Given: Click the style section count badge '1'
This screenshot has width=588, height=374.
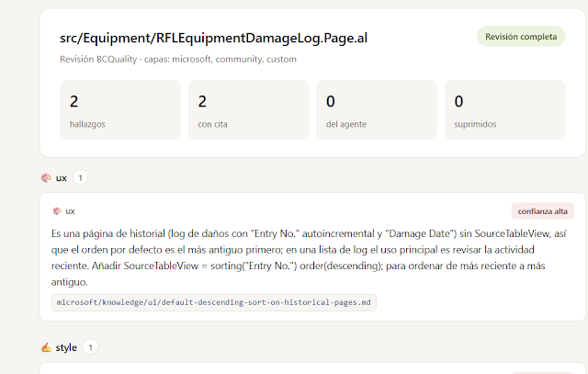Looking at the screenshot, I should 90,347.
